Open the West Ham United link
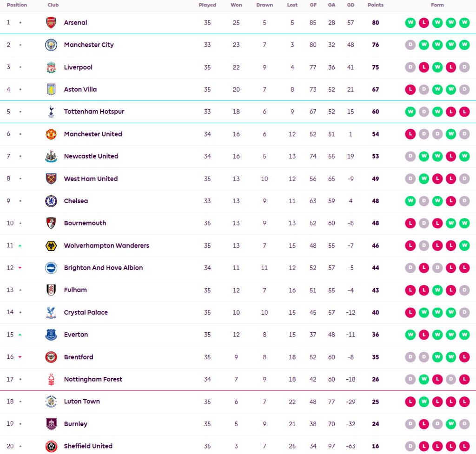Viewport: 476px width, 454px height. tap(91, 179)
